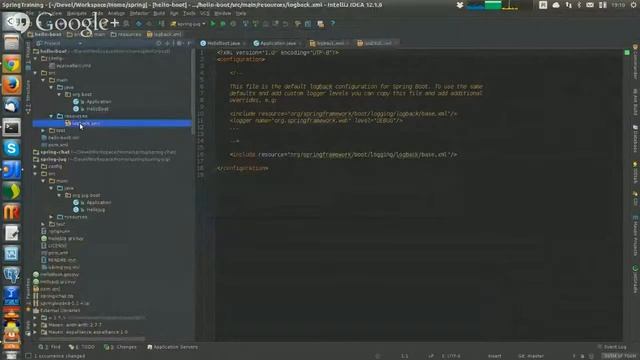Collapse the org.jug.boot package node
Viewport: 640px width, 360px height.
pos(59,196)
